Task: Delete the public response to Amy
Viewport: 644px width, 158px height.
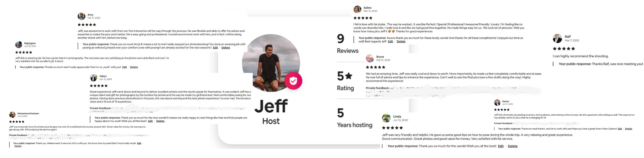Action: click(226, 48)
